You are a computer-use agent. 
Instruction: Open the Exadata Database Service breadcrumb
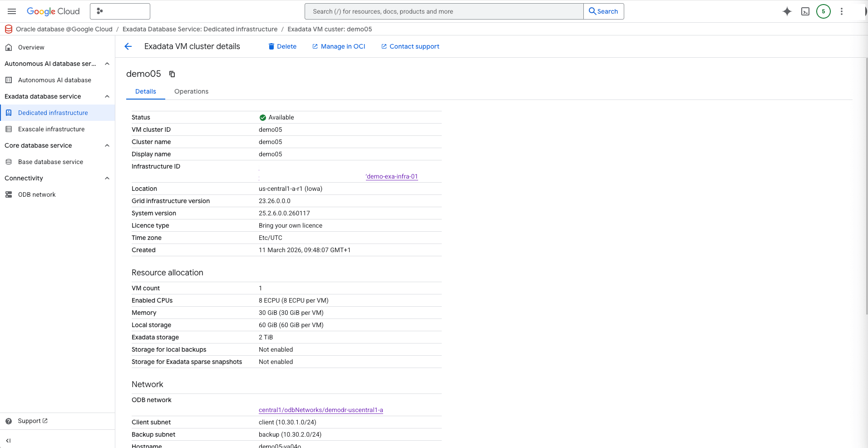[200, 29]
